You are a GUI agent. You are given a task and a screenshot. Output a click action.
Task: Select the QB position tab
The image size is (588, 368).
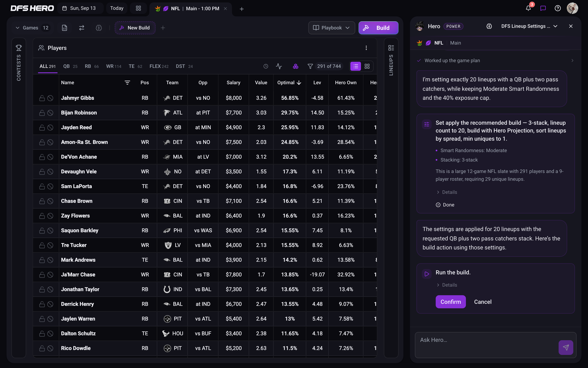pos(70,66)
